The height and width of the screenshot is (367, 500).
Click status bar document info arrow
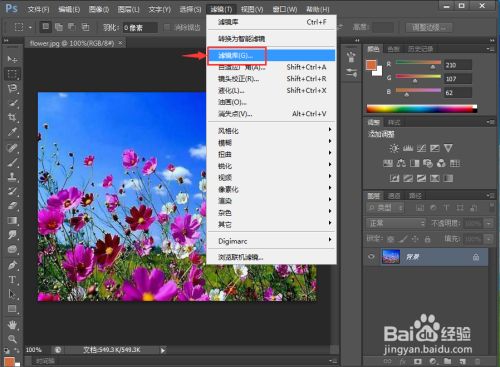(x=163, y=350)
